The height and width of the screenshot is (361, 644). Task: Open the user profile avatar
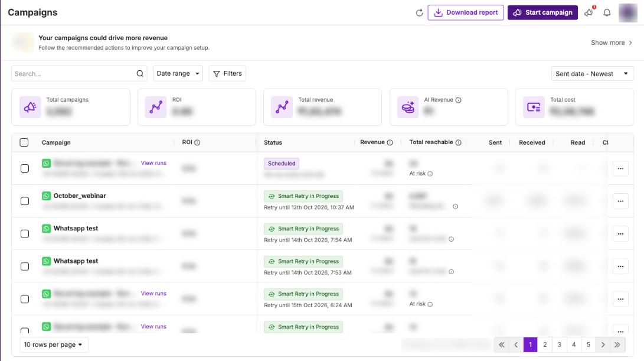pos(628,13)
